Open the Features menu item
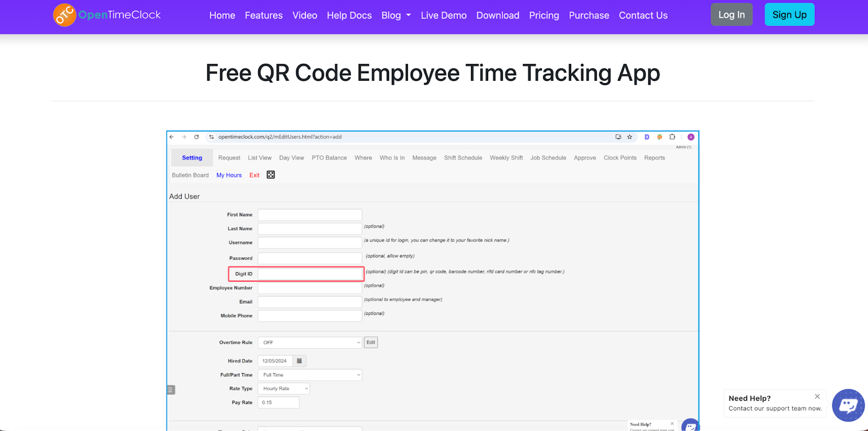Image resolution: width=868 pixels, height=431 pixels. pyautogui.click(x=264, y=16)
